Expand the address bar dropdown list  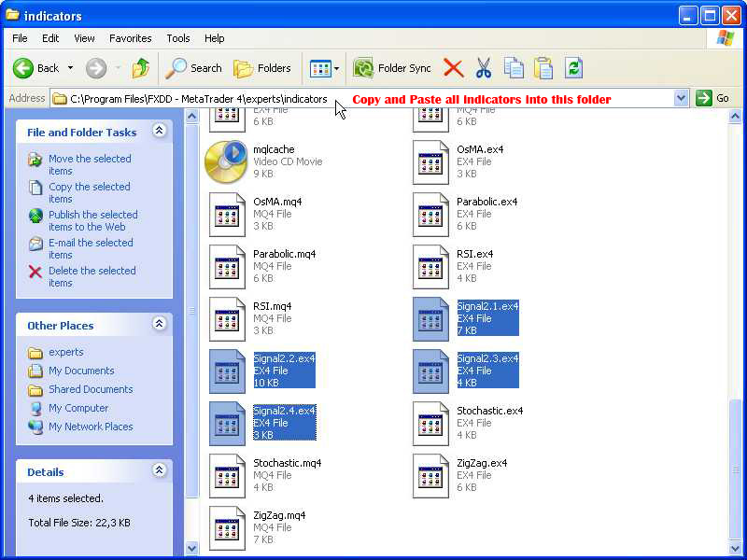coord(681,98)
